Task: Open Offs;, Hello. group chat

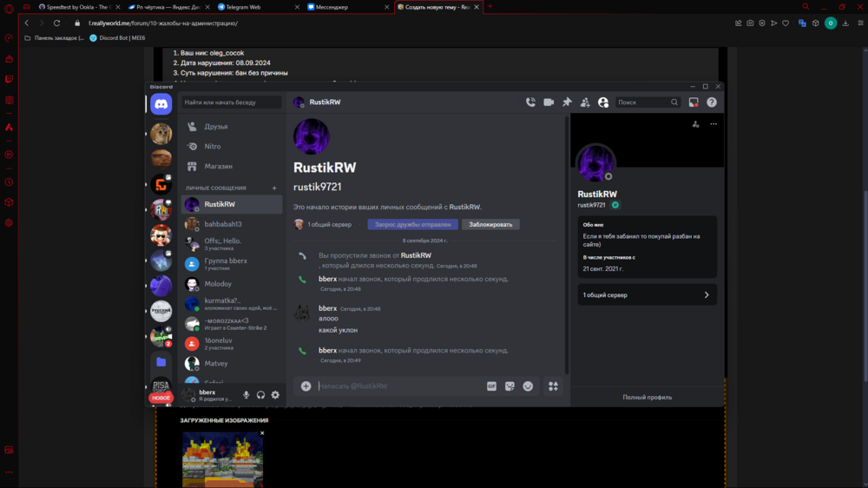Action: (232, 244)
